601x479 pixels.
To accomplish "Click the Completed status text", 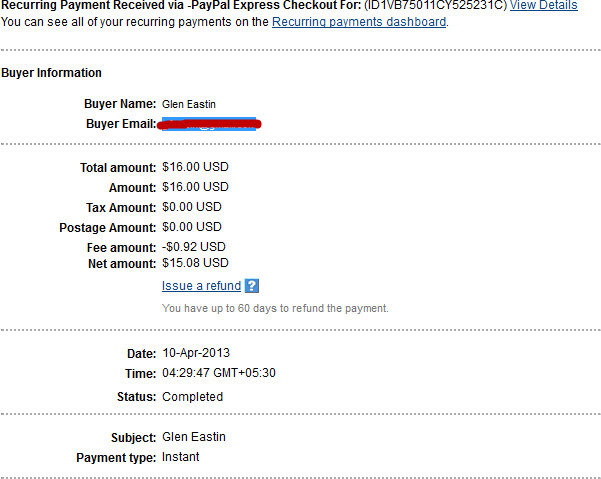I will [x=192, y=397].
